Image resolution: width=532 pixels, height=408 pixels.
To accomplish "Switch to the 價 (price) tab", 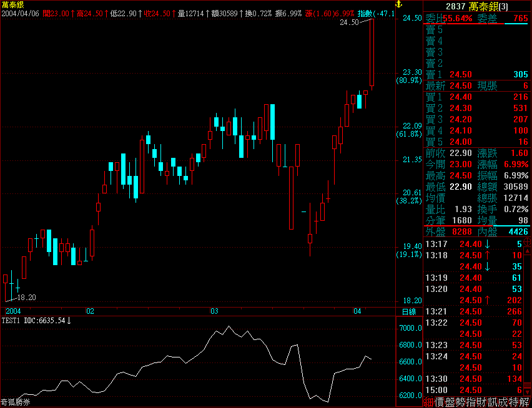I will (439, 402).
